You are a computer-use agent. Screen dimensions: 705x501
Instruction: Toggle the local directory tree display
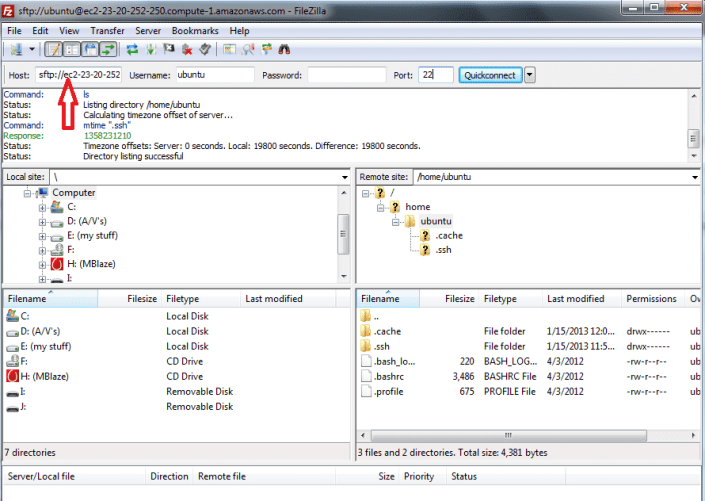tap(72, 49)
